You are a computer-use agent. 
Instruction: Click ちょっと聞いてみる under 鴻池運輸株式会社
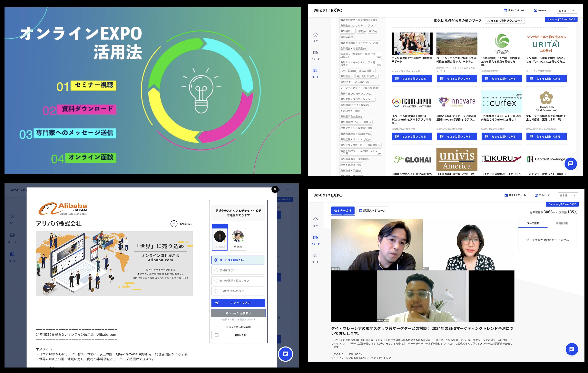point(502,79)
